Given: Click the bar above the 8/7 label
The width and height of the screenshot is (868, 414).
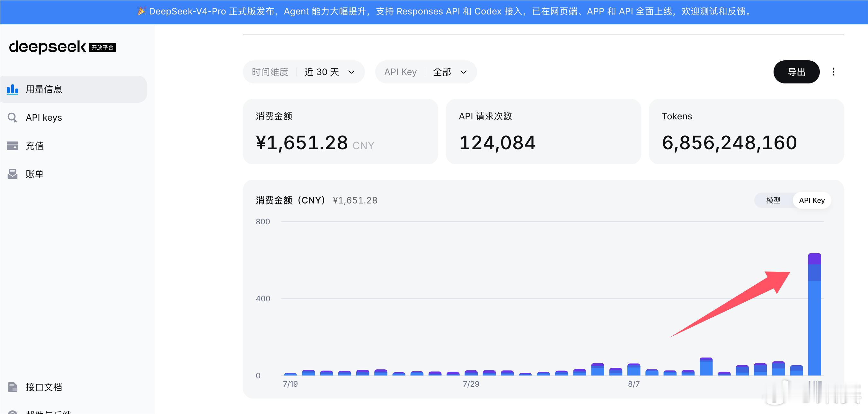Looking at the screenshot, I should click(634, 370).
